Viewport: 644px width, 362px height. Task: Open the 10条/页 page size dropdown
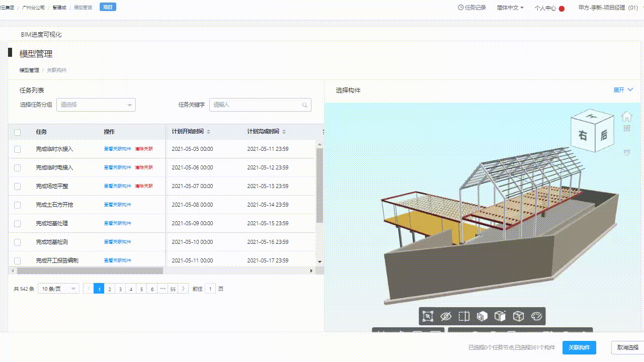click(58, 289)
